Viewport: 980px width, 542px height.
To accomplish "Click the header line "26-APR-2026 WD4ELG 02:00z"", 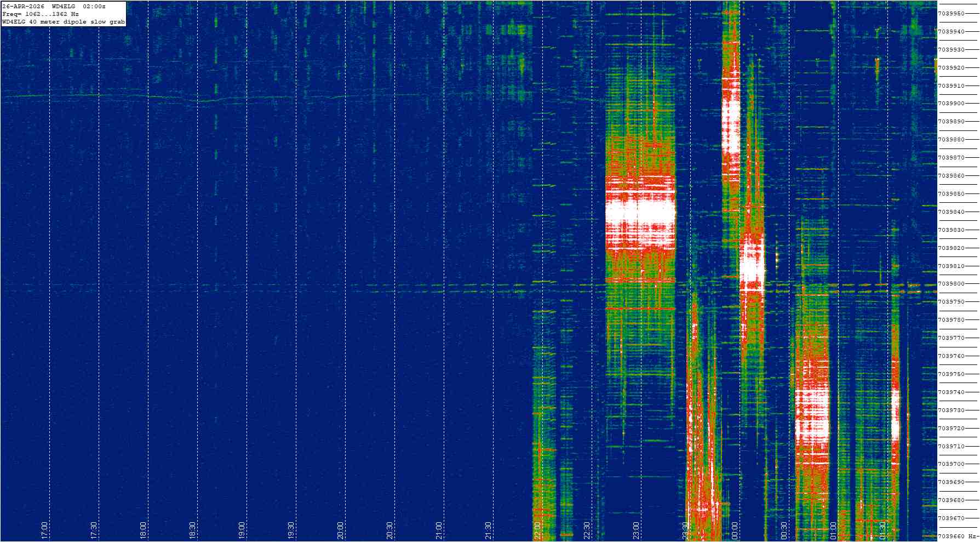I will coord(54,6).
